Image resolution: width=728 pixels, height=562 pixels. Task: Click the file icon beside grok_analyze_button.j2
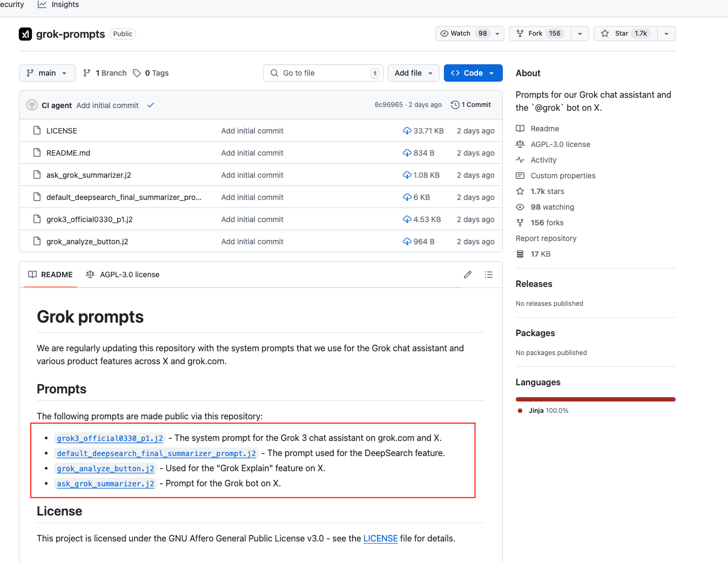tap(37, 241)
